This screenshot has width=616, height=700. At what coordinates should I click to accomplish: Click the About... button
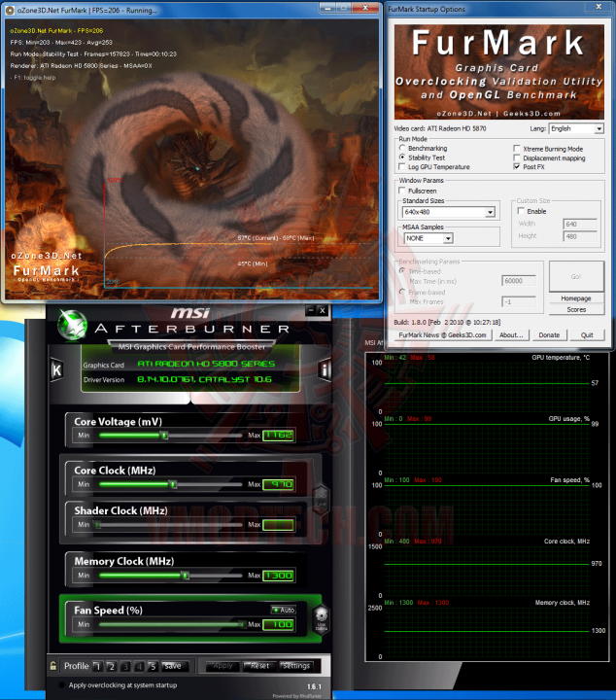coord(511,335)
